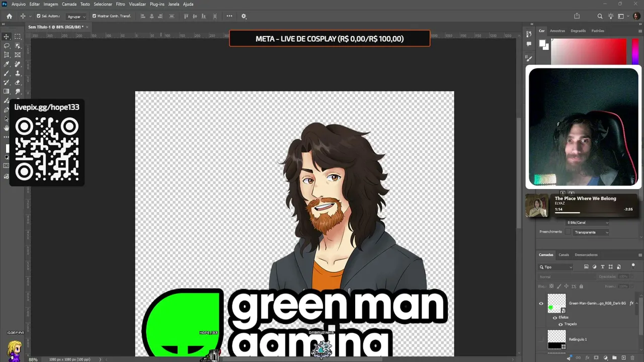Viewport: 644px width, 362px height.
Task: Open the Discover lightbulb icon
Action: pyautogui.click(x=611, y=16)
